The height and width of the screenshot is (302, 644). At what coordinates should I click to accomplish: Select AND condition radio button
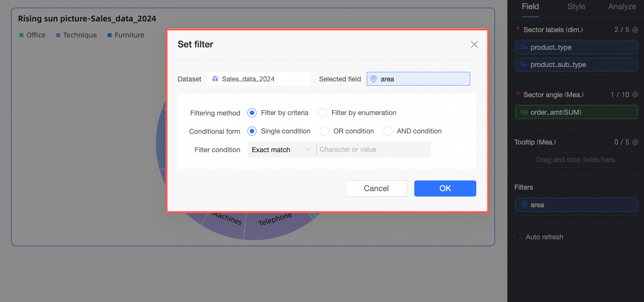pos(388,131)
